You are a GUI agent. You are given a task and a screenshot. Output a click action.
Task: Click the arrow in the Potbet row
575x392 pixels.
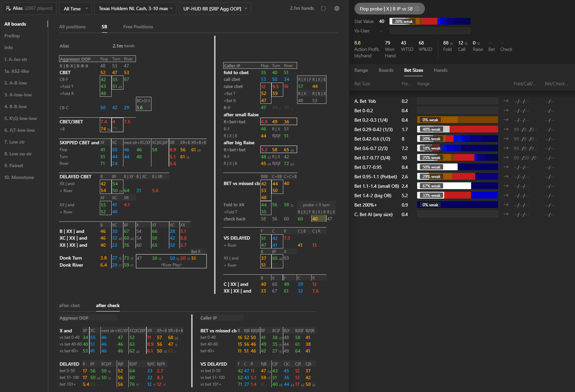506,177
